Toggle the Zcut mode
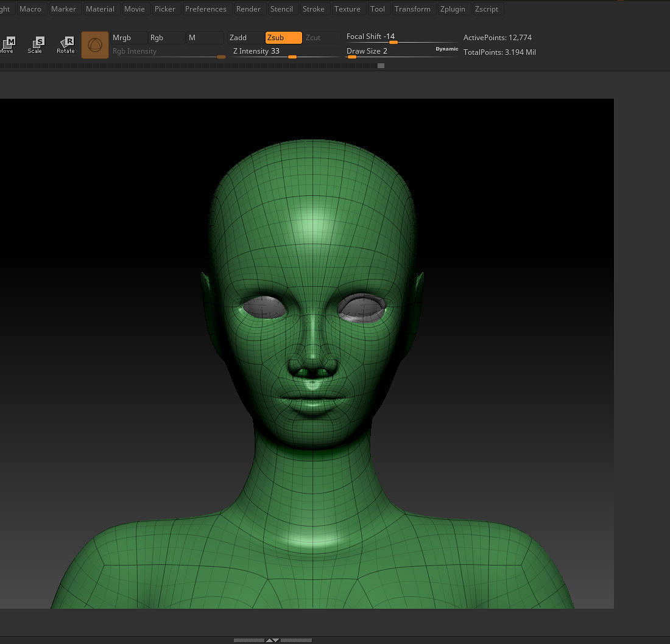Screen dimensions: 670x644 322,38
